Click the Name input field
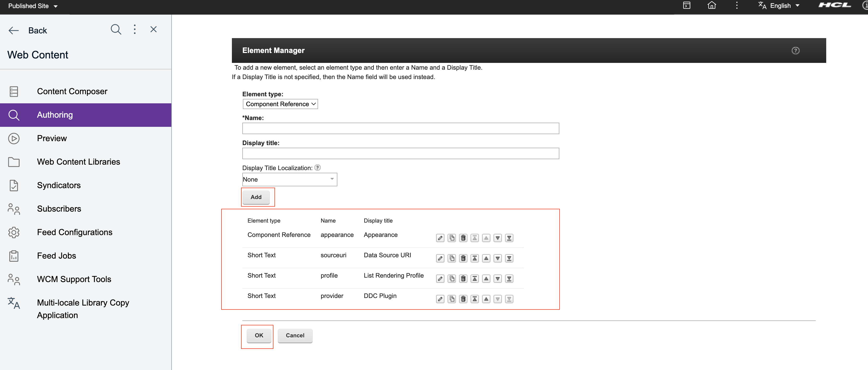 (400, 128)
